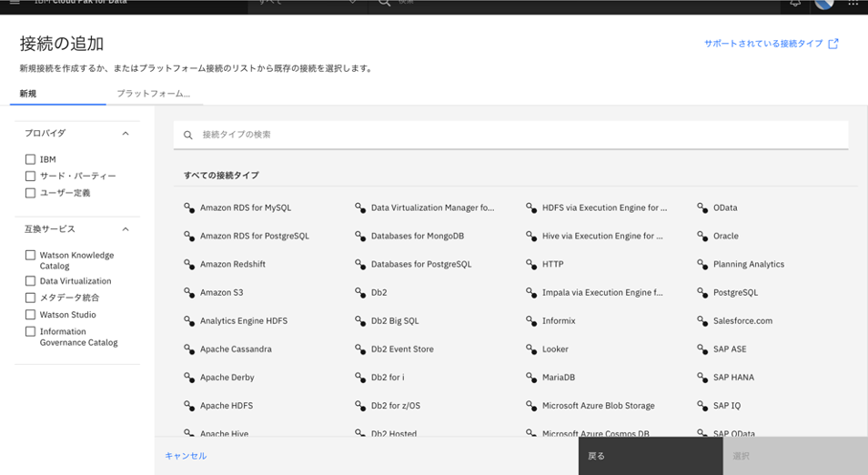868x475 pixels.
Task: Click the HTTP connection icon
Action: (x=531, y=264)
